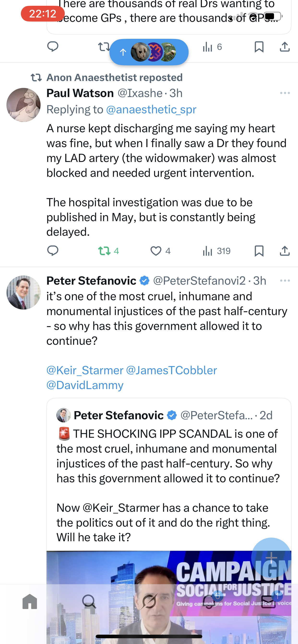Tap the new posts arrow pill
Viewport: 298px width, 644px height.
coord(149,52)
